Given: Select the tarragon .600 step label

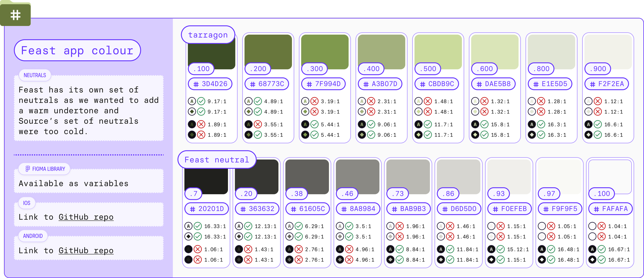Looking at the screenshot, I should pyautogui.click(x=485, y=69).
